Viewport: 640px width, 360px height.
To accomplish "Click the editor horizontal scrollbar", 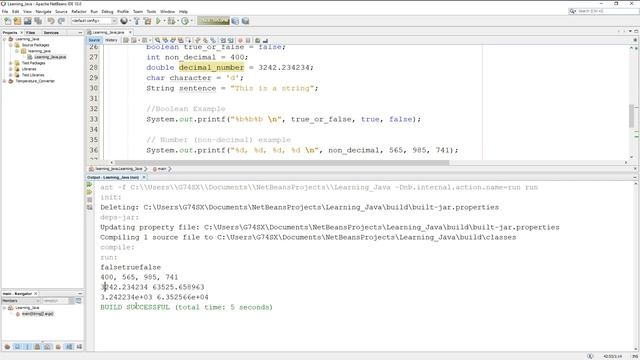I will coord(282,162).
